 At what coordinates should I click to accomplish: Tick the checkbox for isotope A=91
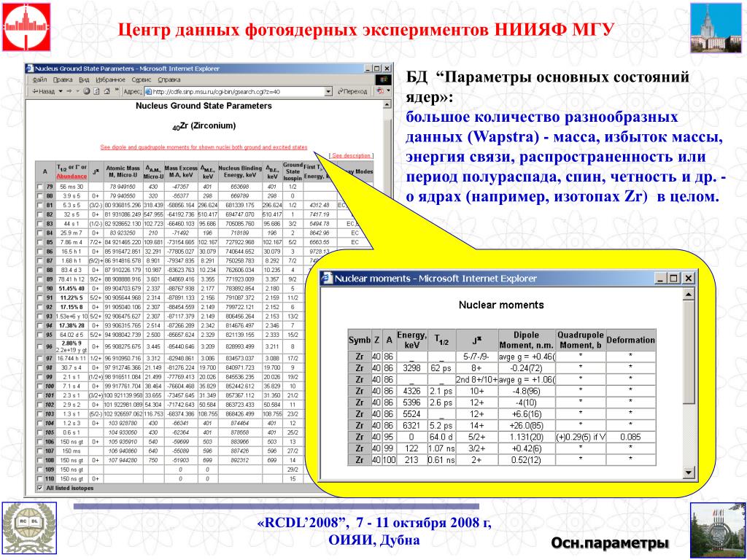pos(39,298)
